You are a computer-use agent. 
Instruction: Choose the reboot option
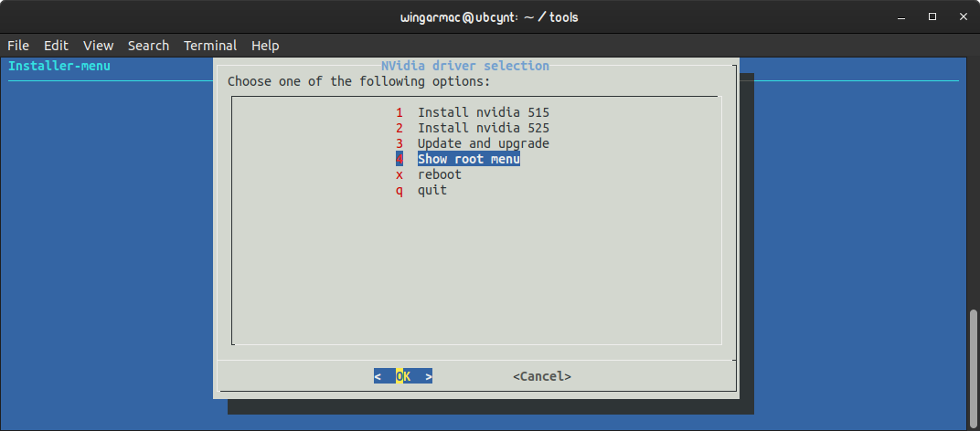click(428, 174)
